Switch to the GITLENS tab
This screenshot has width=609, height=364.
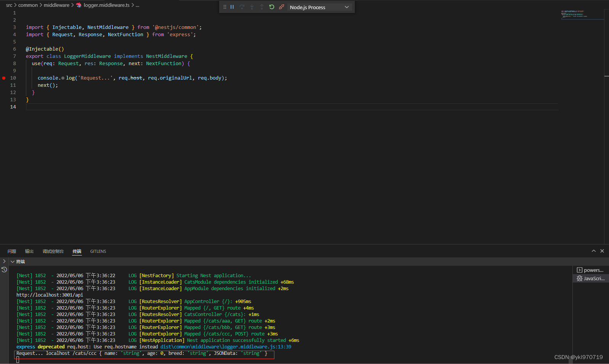pos(98,251)
